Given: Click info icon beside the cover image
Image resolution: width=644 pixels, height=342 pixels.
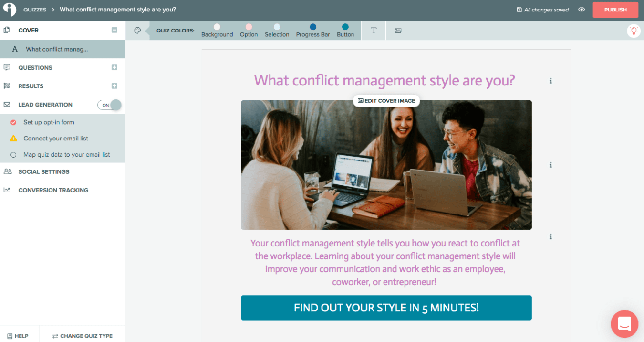Looking at the screenshot, I should 551,165.
